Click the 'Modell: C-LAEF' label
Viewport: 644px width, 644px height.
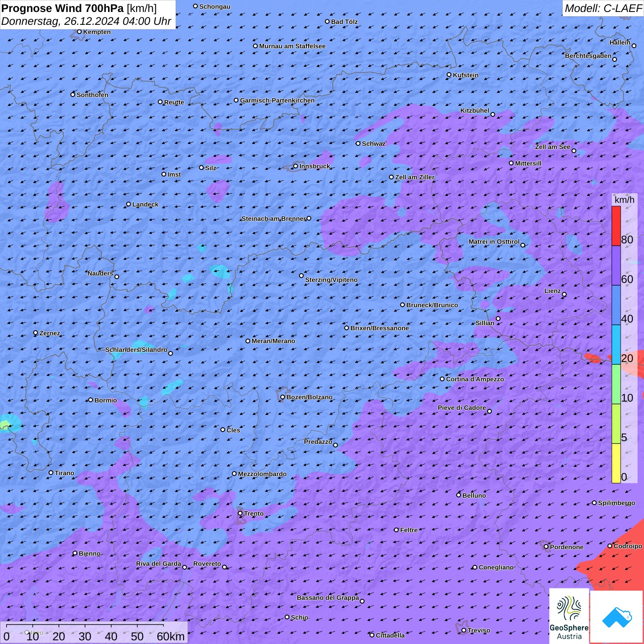point(603,8)
